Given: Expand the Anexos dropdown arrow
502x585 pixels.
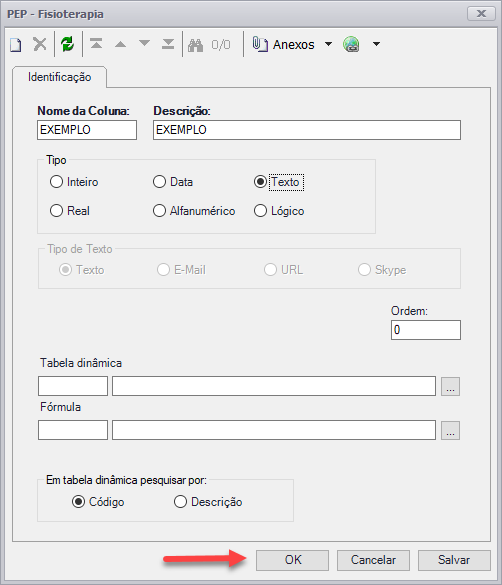Looking at the screenshot, I should click(328, 44).
